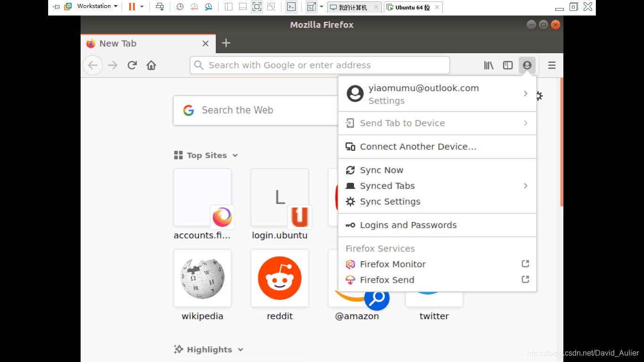This screenshot has width=644, height=362.
Task: Open the Workstation dropdown menu
Action: tap(97, 6)
